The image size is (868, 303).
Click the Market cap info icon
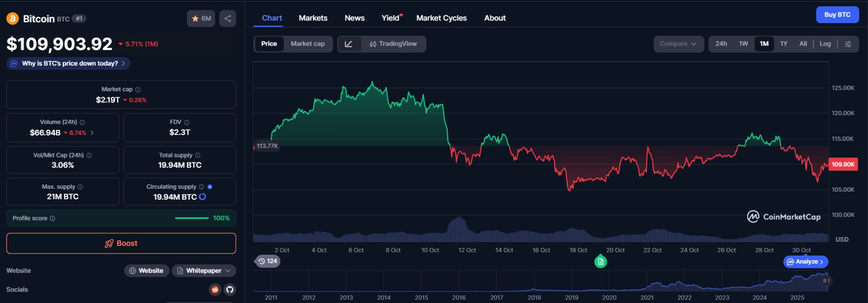pos(138,90)
